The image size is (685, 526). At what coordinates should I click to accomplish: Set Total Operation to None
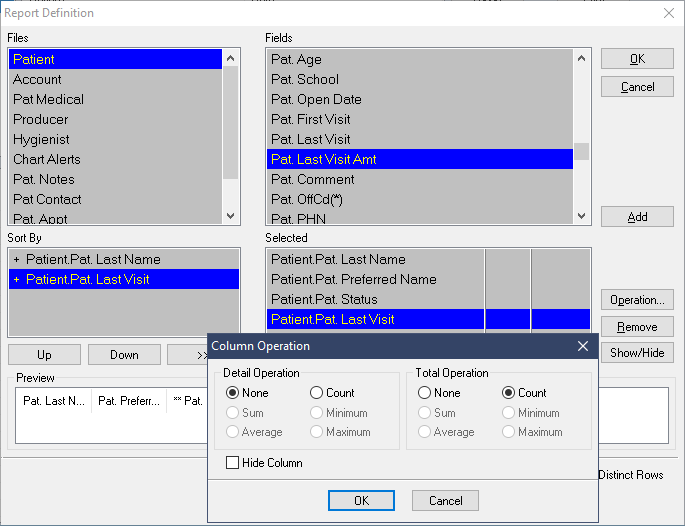(425, 393)
